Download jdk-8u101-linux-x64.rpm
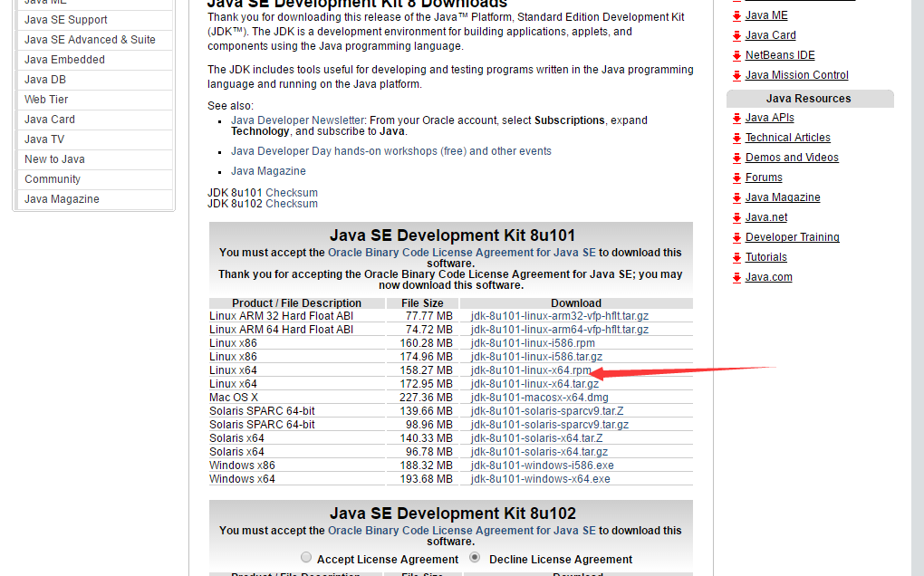 tap(531, 370)
